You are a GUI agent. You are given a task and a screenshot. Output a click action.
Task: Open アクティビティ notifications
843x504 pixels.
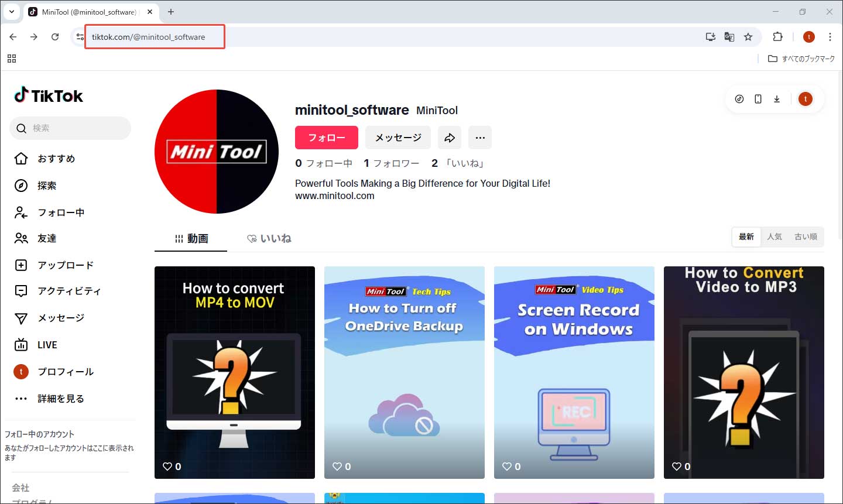tap(57, 291)
